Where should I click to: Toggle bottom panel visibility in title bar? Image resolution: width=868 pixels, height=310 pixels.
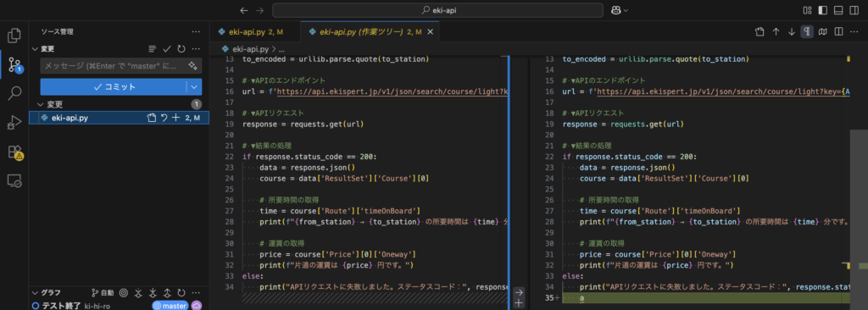click(x=838, y=10)
